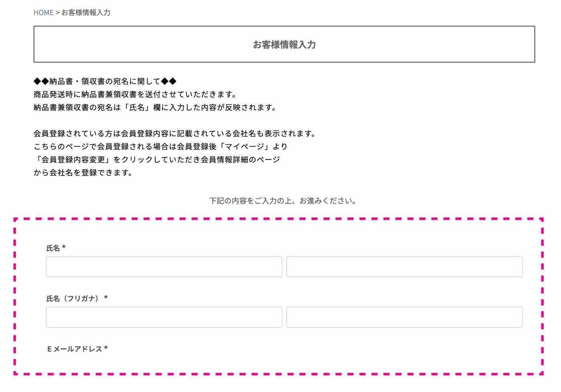
Task: Select the お客様情報入力 breadcrumb text
Action: click(86, 12)
